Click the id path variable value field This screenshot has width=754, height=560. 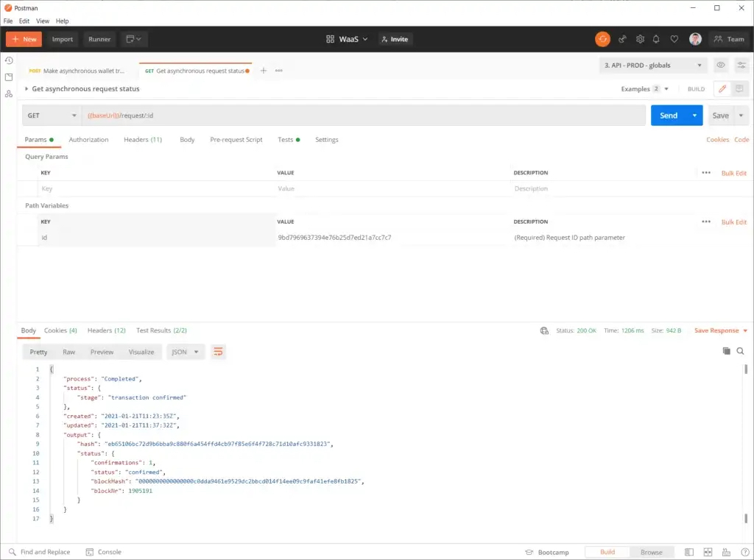click(392, 238)
